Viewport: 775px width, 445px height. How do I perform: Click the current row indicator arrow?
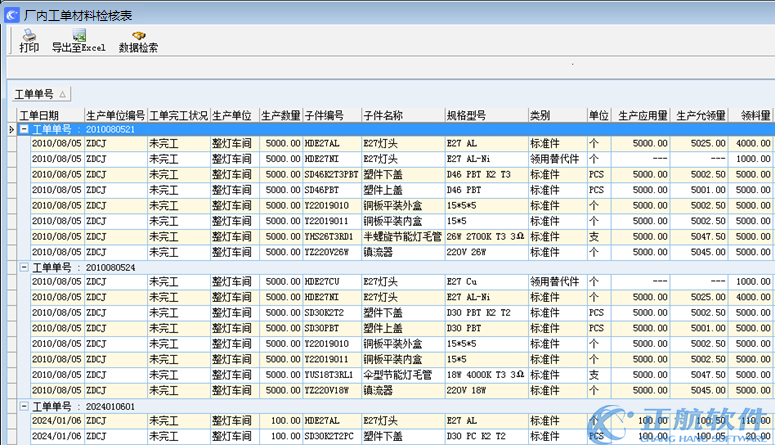11,130
